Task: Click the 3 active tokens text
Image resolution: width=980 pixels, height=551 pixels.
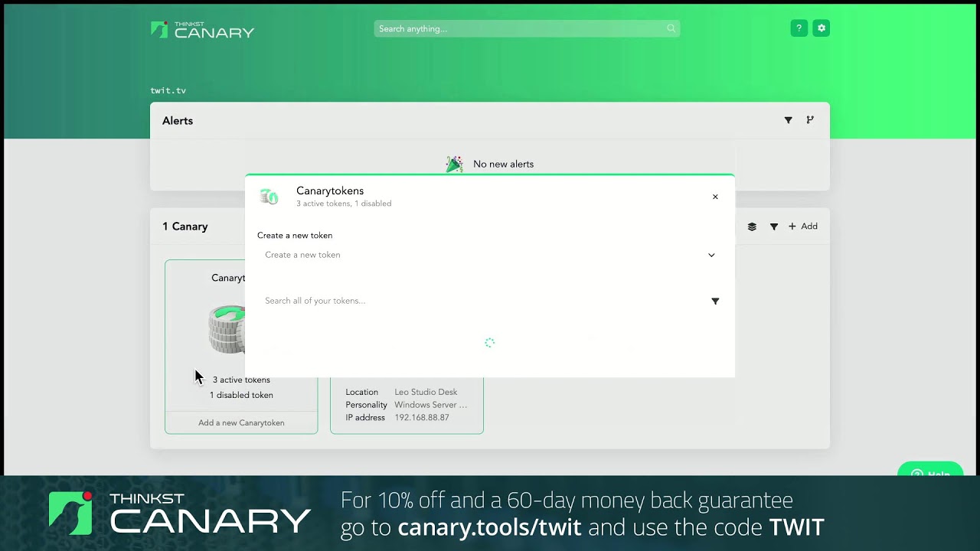Action: coord(241,380)
